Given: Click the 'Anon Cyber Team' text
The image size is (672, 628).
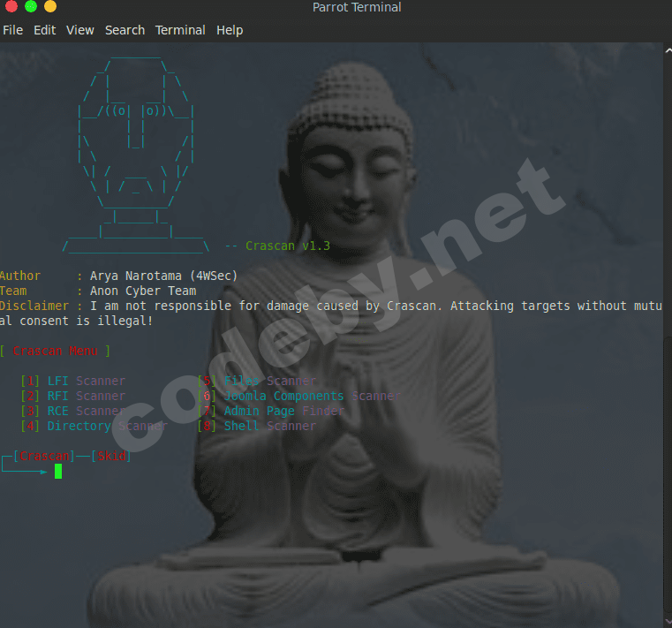Looking at the screenshot, I should pos(143,291).
